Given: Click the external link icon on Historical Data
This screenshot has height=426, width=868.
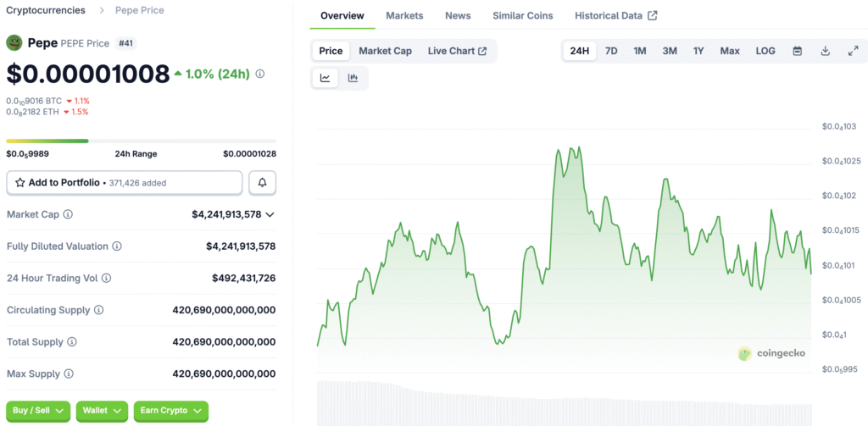Looking at the screenshot, I should [653, 15].
